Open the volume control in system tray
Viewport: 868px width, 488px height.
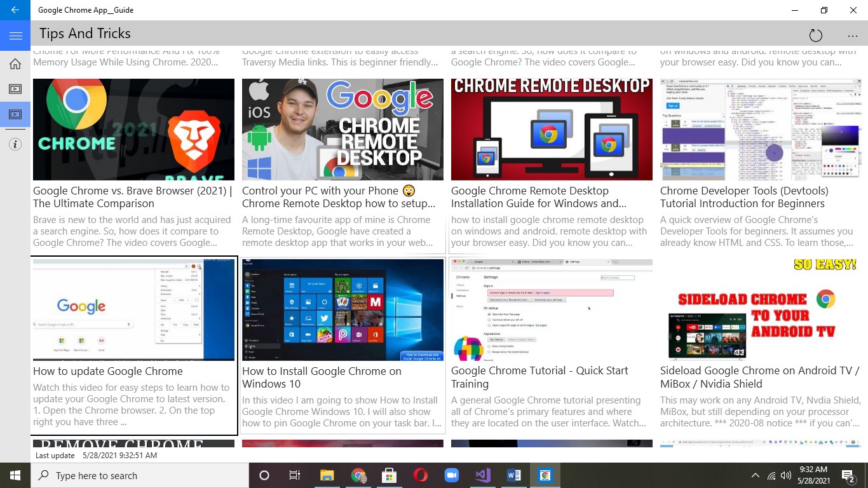[786, 475]
